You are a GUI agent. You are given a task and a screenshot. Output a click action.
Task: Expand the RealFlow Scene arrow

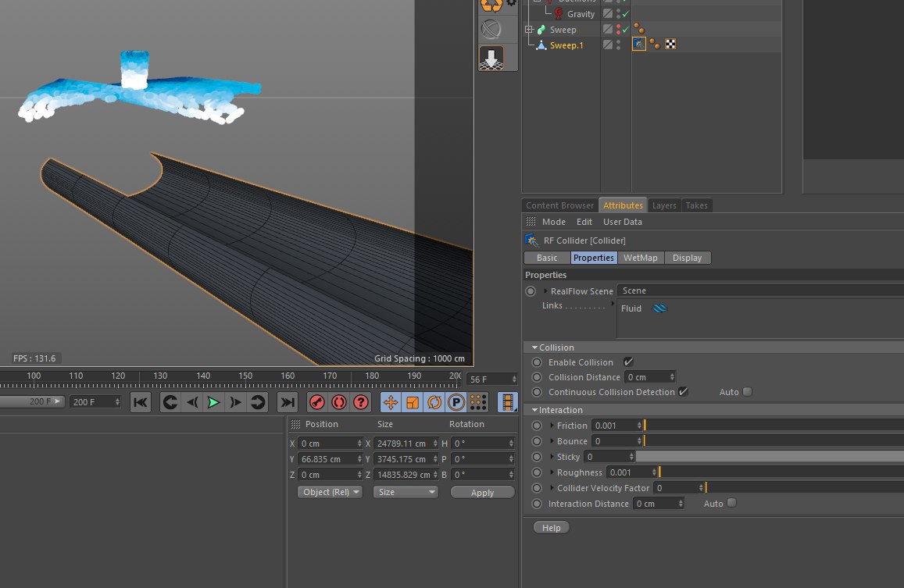(545, 291)
